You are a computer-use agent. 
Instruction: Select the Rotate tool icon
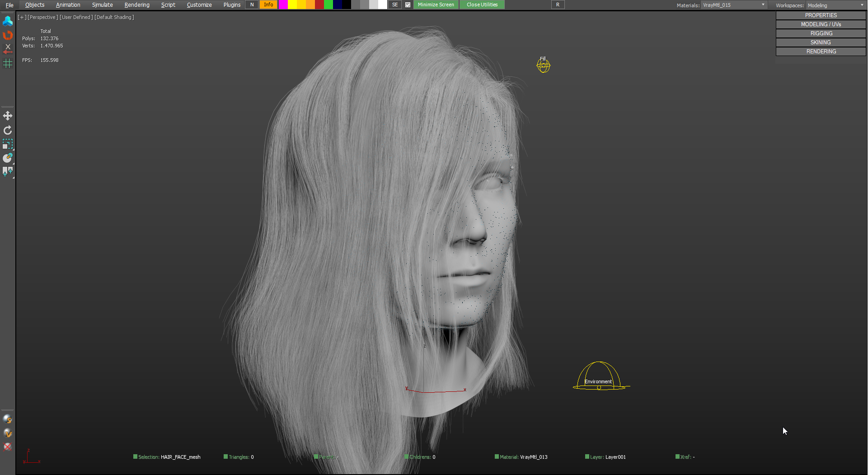point(8,131)
